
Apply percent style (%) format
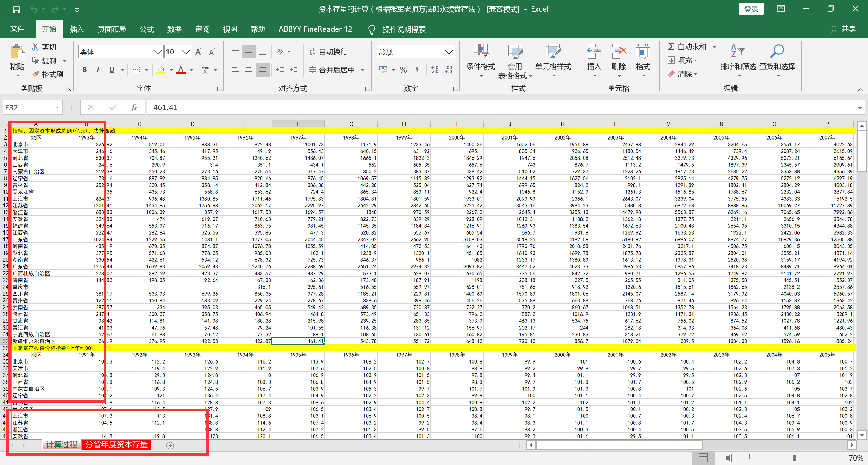[403, 70]
